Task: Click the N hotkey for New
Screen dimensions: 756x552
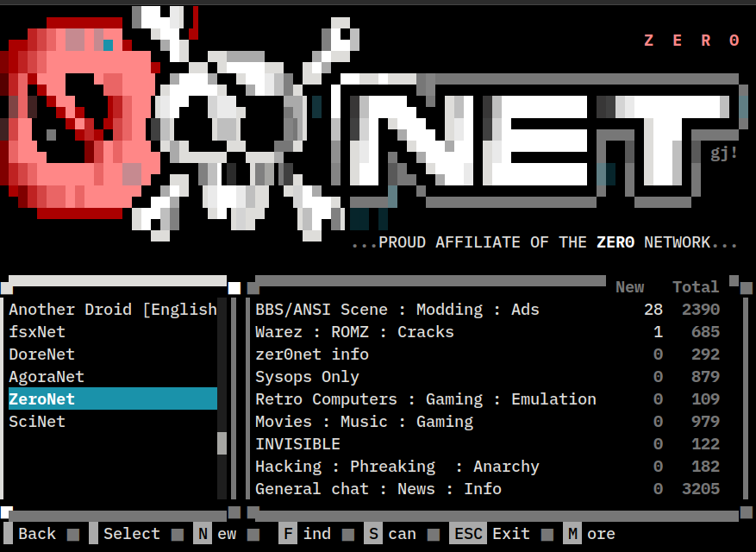Action: [203, 534]
